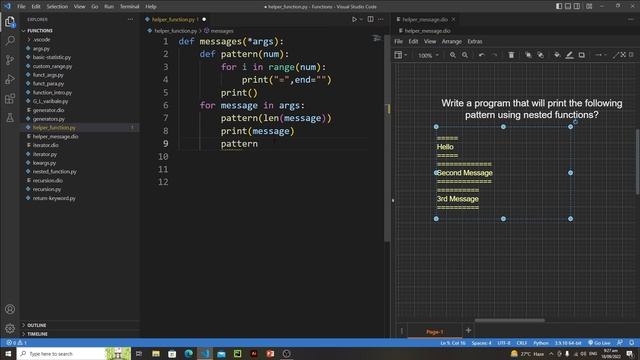Open run button dropdown arrow
Viewport: 640px width, 360px height.
click(361, 19)
